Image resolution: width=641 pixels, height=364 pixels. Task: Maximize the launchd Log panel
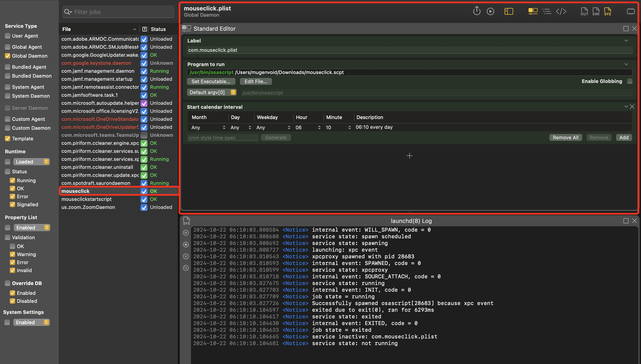tap(626, 221)
